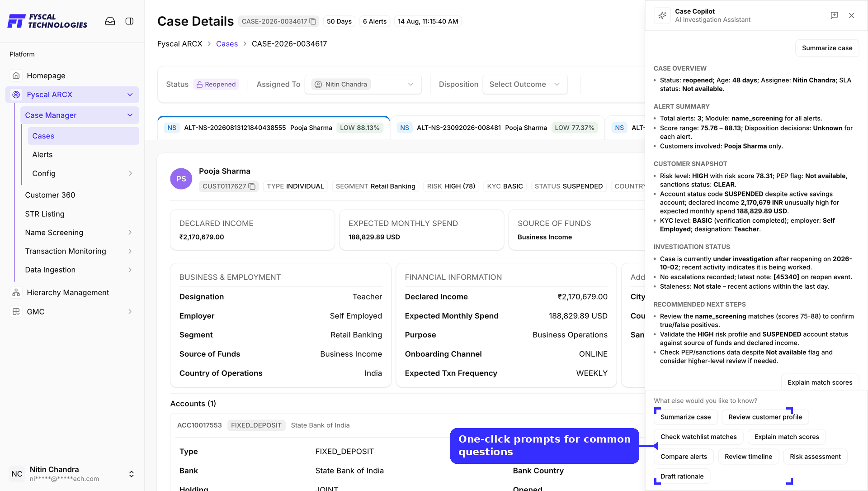This screenshot has height=491, width=868.
Task: Expand the Name Screening submenu
Action: (x=130, y=233)
